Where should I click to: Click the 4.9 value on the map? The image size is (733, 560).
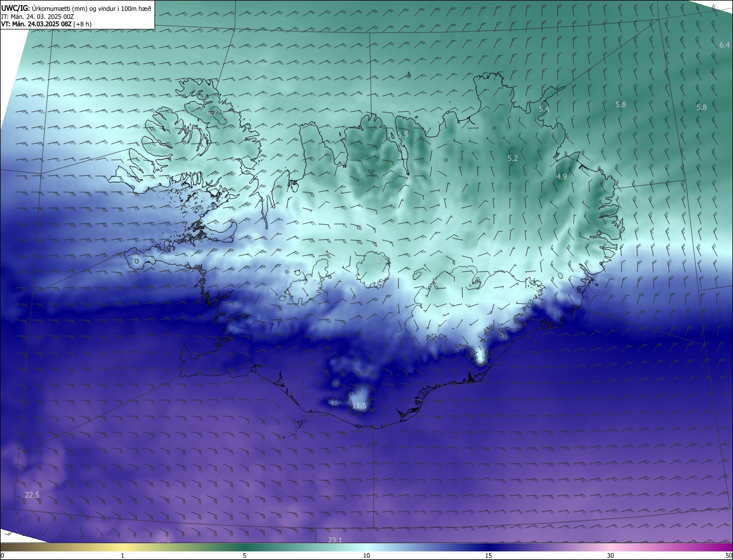coord(561,177)
